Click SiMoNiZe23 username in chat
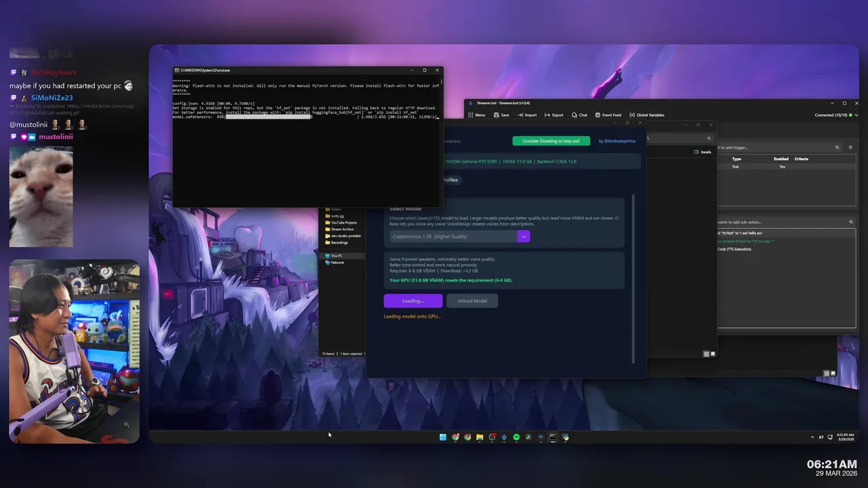 coord(52,98)
